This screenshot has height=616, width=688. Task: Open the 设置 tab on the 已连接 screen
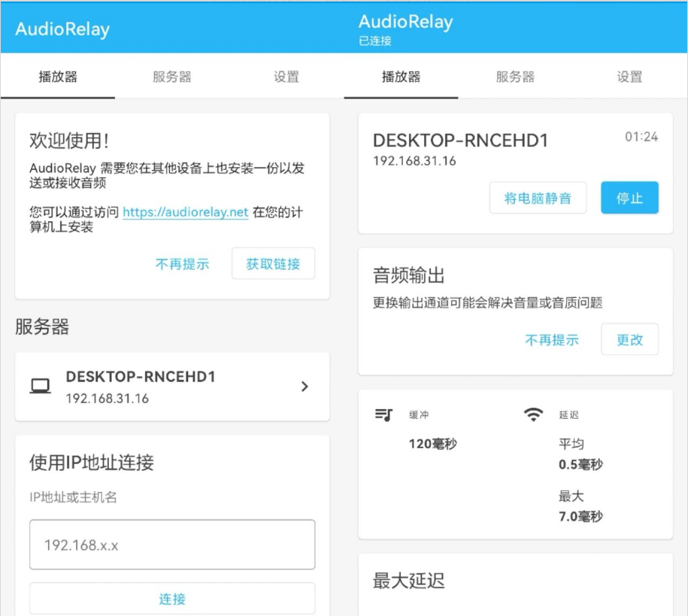[629, 77]
